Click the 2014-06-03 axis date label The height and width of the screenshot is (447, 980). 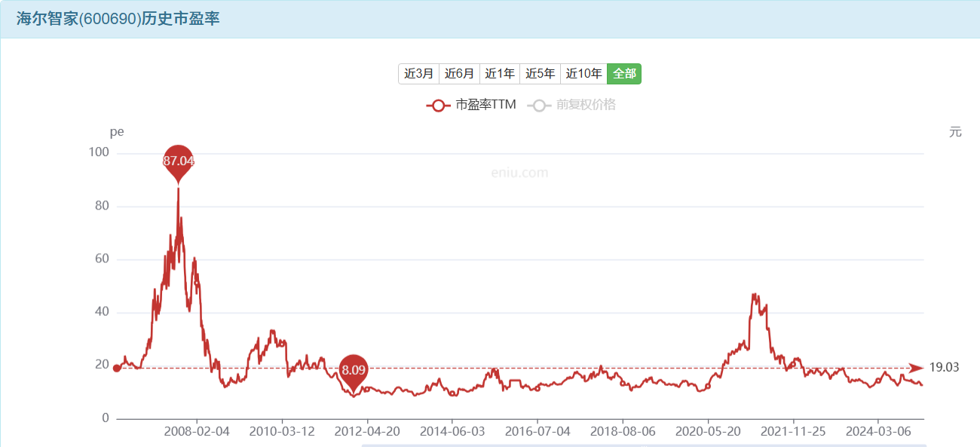pyautogui.click(x=452, y=432)
